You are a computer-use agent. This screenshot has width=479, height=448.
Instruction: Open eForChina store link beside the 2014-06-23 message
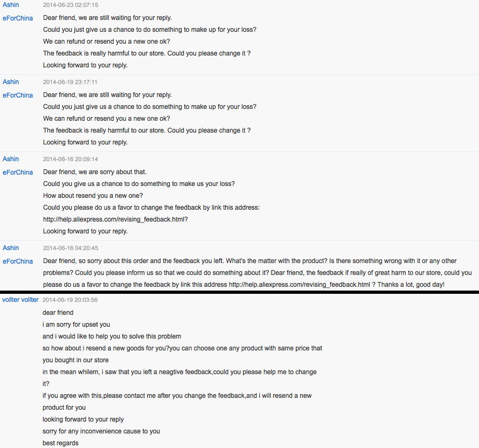click(18, 18)
